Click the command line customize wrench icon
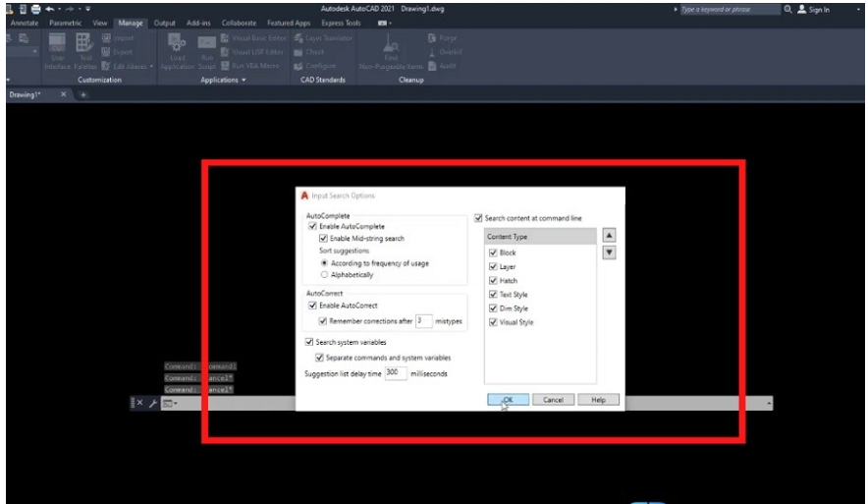 (x=152, y=404)
